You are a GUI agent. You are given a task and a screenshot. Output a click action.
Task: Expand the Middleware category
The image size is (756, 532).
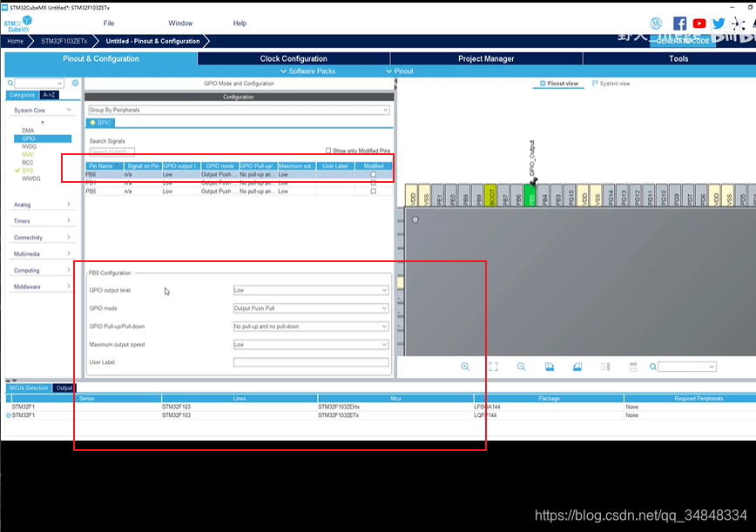[x=43, y=286]
